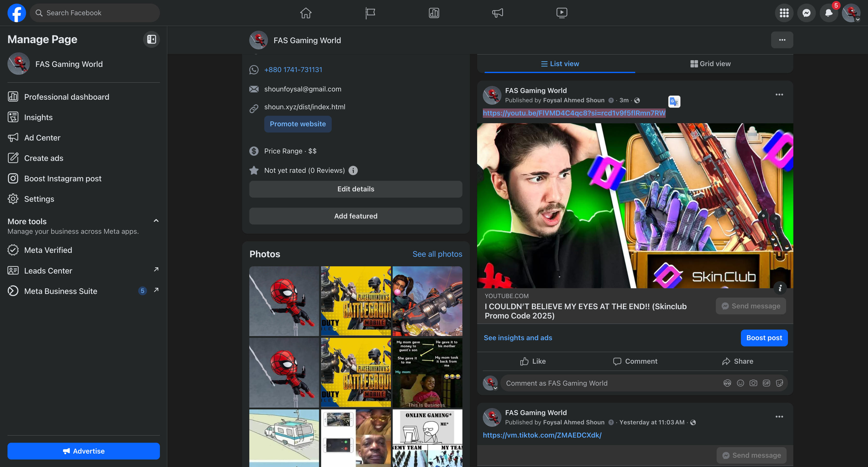868x467 pixels.
Task: Open the notifications bell
Action: click(x=828, y=13)
